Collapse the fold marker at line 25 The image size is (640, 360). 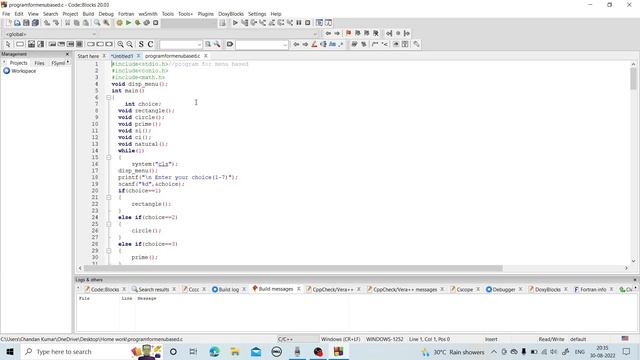click(109, 224)
